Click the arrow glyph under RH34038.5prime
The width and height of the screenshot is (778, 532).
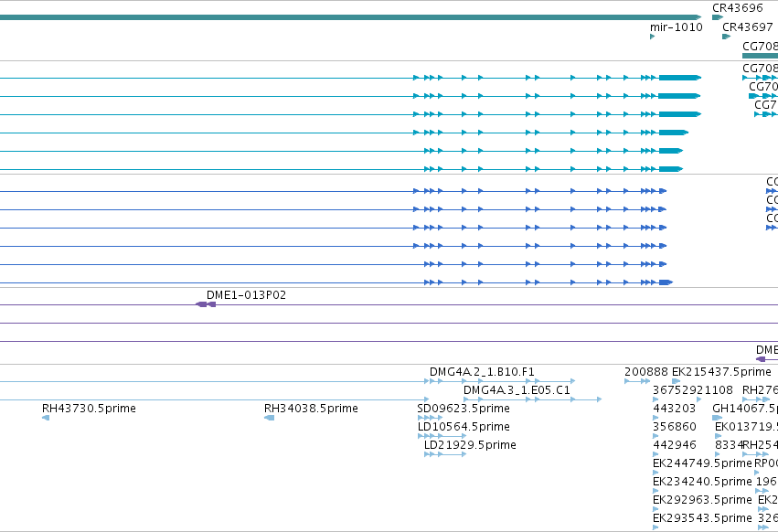click(270, 418)
